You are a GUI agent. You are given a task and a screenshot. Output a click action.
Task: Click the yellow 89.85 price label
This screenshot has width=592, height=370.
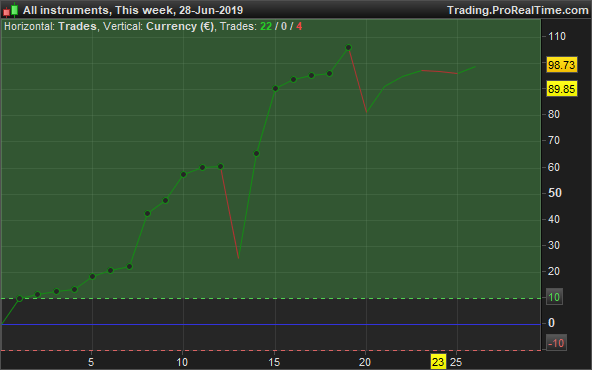[x=561, y=89]
